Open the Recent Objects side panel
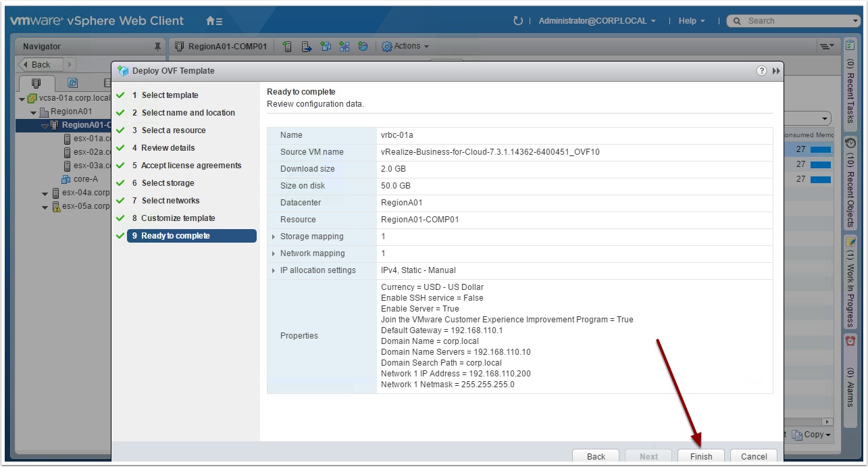The height and width of the screenshot is (467, 868). (850, 182)
